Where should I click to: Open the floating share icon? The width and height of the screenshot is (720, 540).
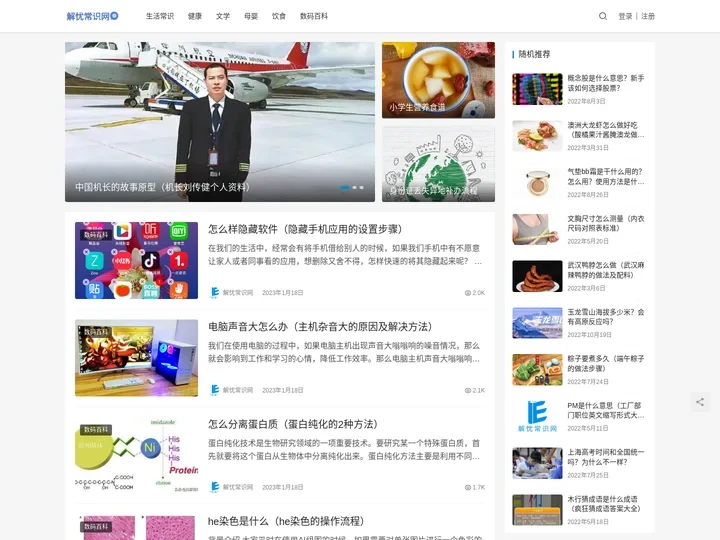coord(700,402)
